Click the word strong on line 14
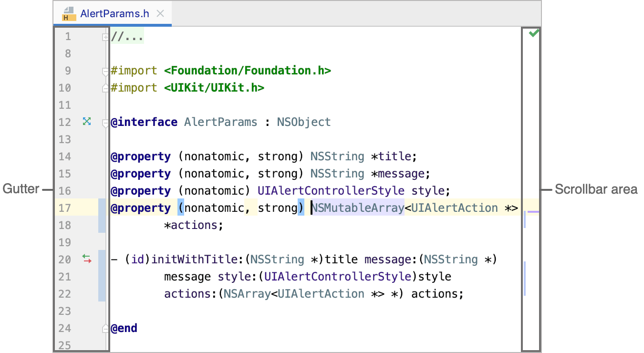The height and width of the screenshot is (353, 644). click(x=278, y=156)
